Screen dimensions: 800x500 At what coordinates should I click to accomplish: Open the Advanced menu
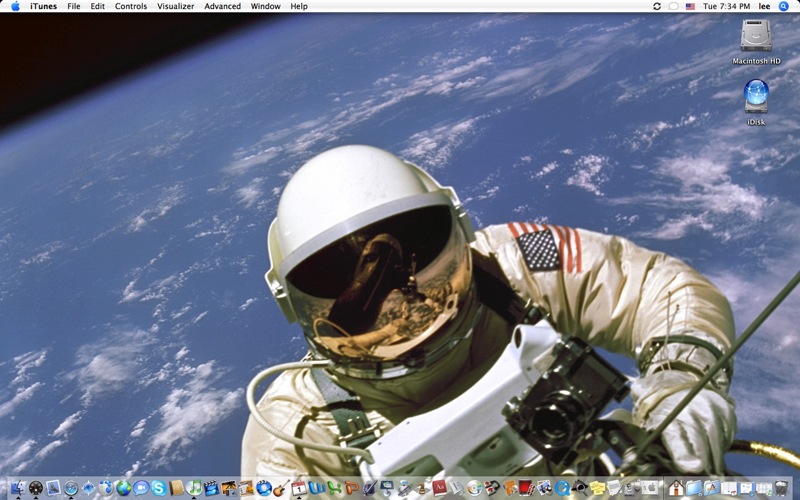click(x=222, y=6)
